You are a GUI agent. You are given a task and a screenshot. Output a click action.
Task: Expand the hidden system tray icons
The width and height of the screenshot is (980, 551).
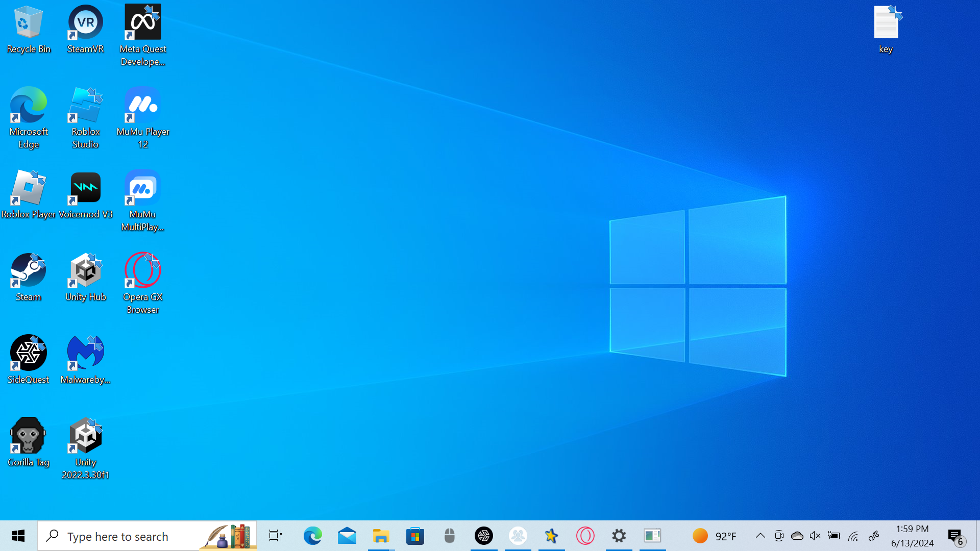tap(760, 536)
